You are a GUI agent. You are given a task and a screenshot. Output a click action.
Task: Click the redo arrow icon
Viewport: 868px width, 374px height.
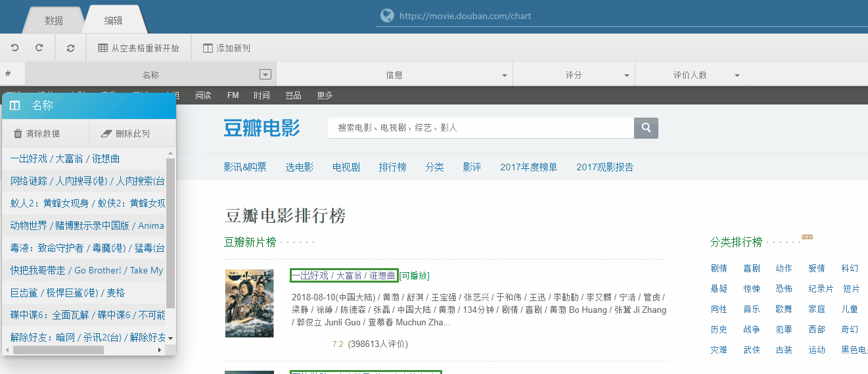coord(39,48)
